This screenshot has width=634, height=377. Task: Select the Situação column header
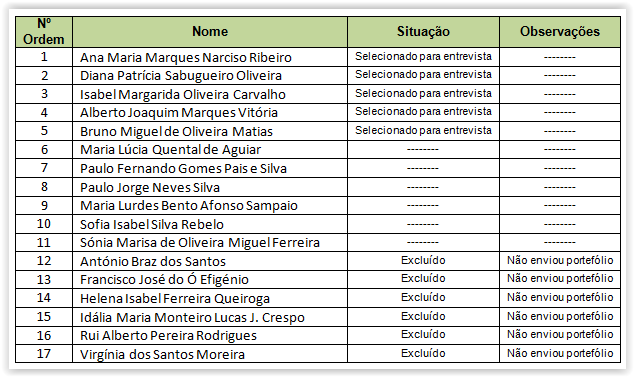(423, 32)
